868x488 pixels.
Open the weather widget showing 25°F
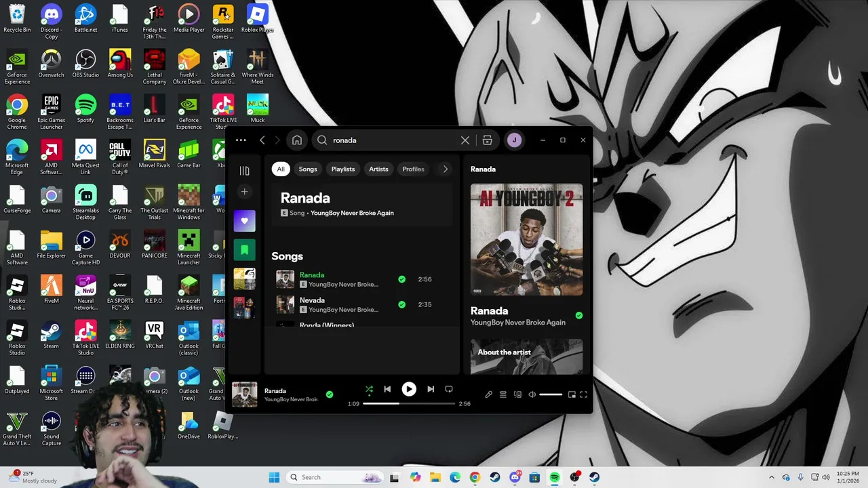34,477
